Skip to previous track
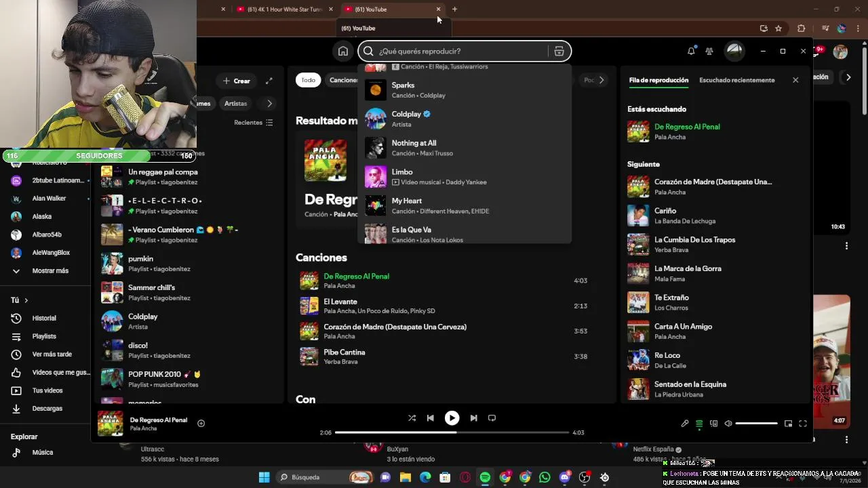 click(x=431, y=418)
